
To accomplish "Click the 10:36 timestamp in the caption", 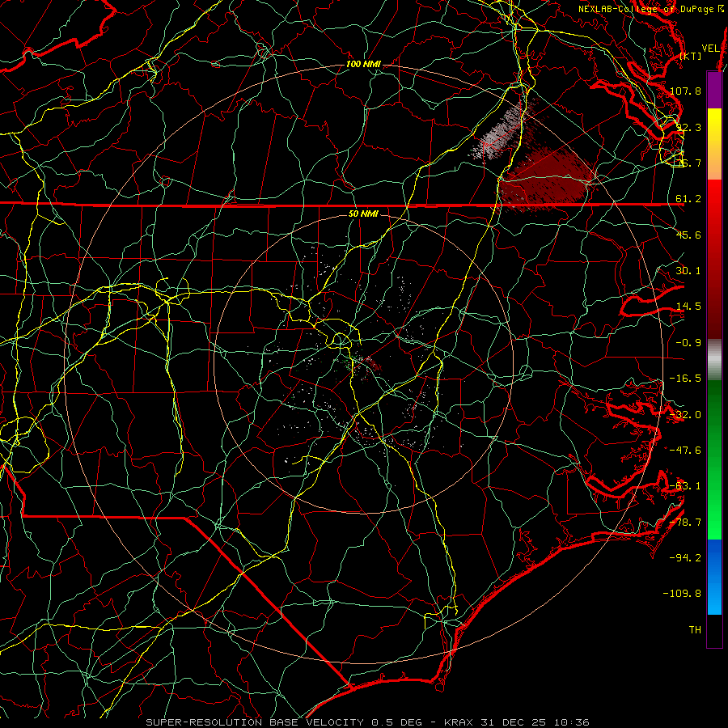I will pos(574,722).
